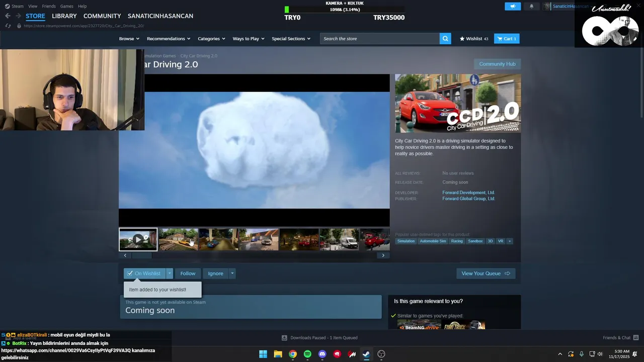Click the Community Hub button
The height and width of the screenshot is (362, 644).
[x=497, y=64]
